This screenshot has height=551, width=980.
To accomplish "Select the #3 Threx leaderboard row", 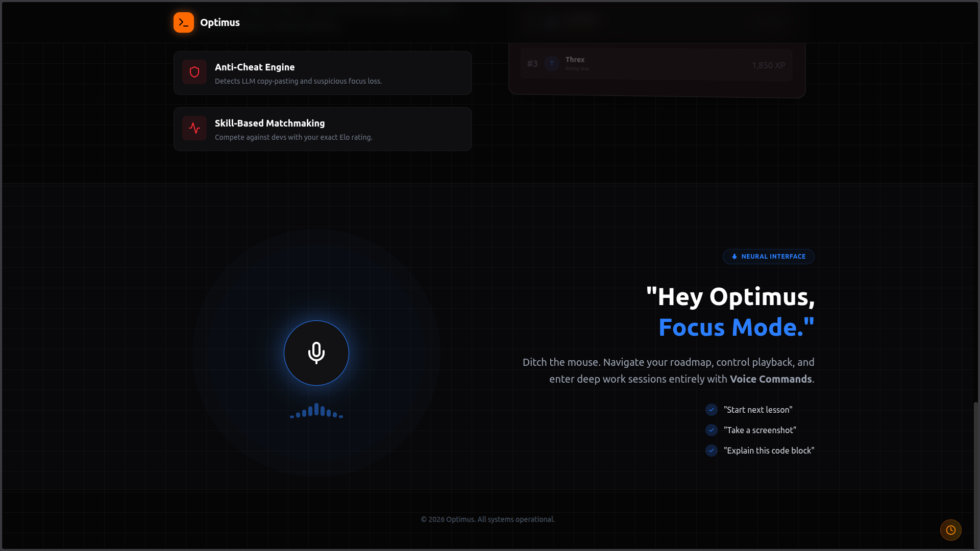I will 656,64.
